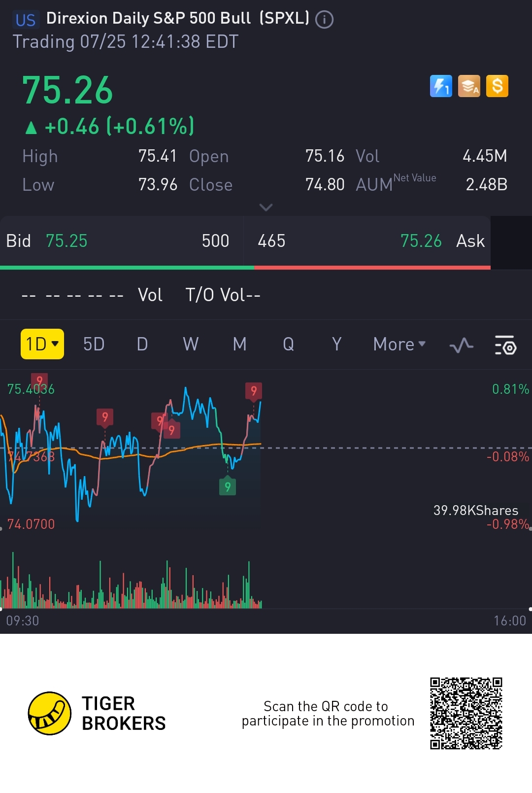This screenshot has height=793, width=532.
Task: Switch to the Q quarterly chart tab
Action: click(x=288, y=344)
